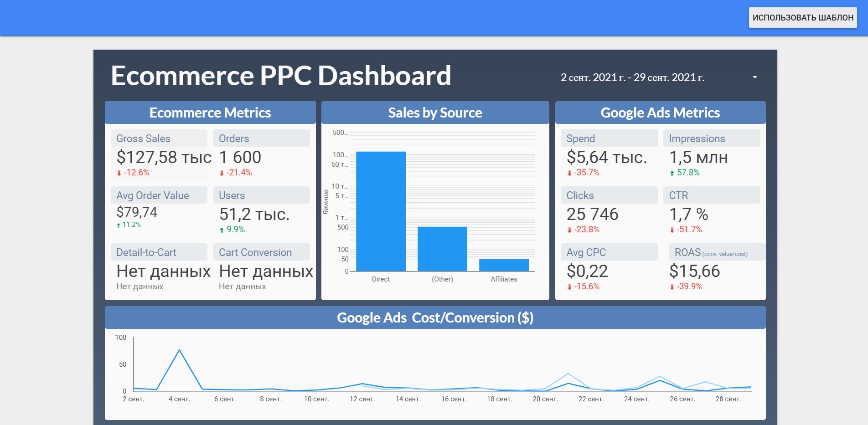This screenshot has height=425, width=868.
Task: Click Нет данных value under Detail-to-Cart
Action: coord(164,271)
